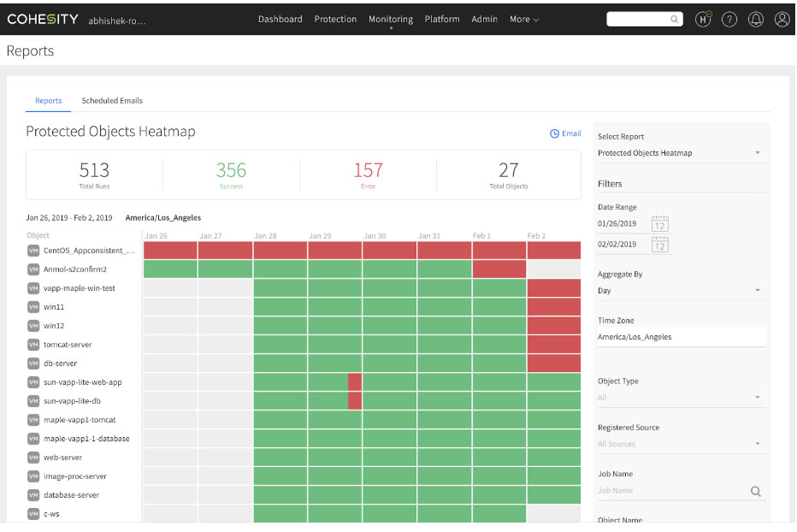
Task: Switch to the Scheduled Emails tab
Action: click(x=112, y=101)
